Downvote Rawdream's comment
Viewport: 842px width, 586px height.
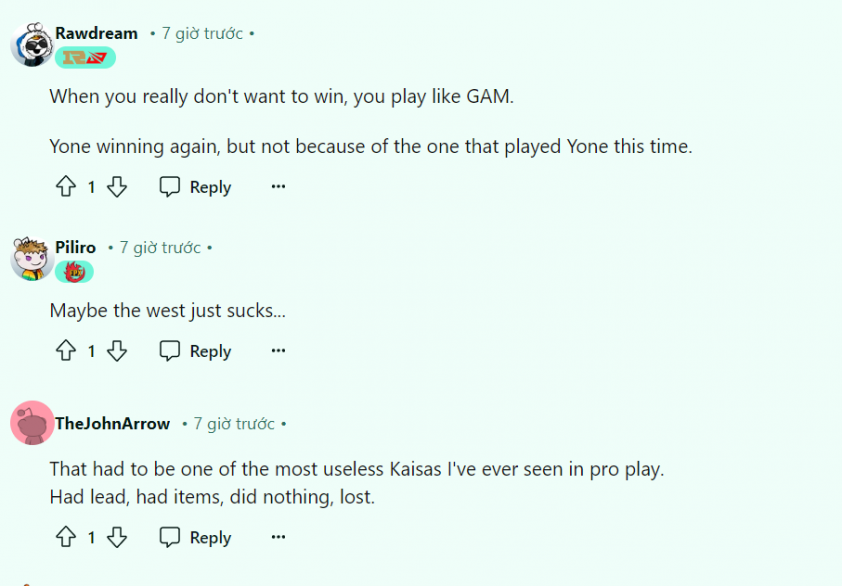117,187
